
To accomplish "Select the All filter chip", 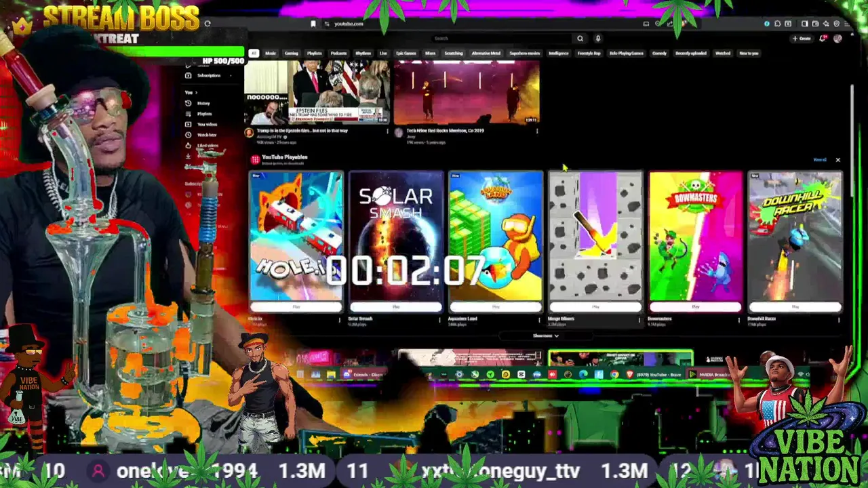I will 254,53.
